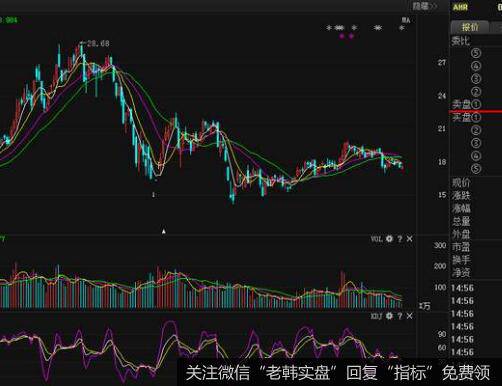Click the 隐藏>> hide panel button

[425, 6]
